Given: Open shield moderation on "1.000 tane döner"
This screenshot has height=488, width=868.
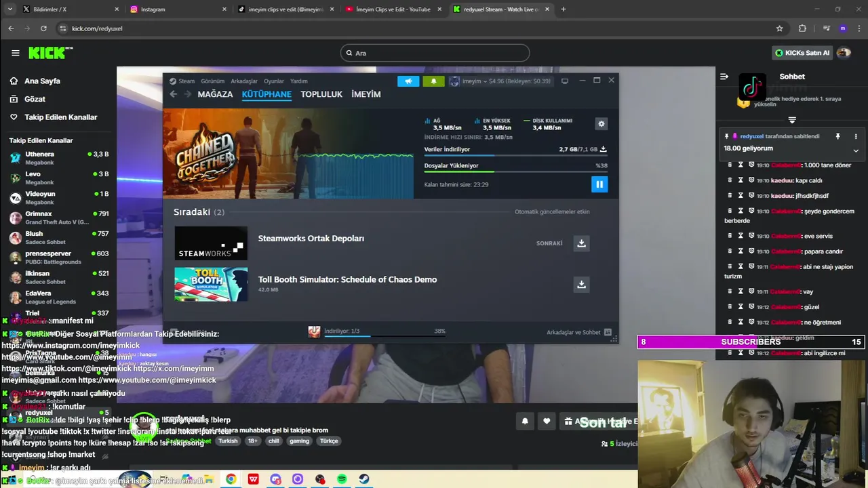Looking at the screenshot, I should pos(751,165).
